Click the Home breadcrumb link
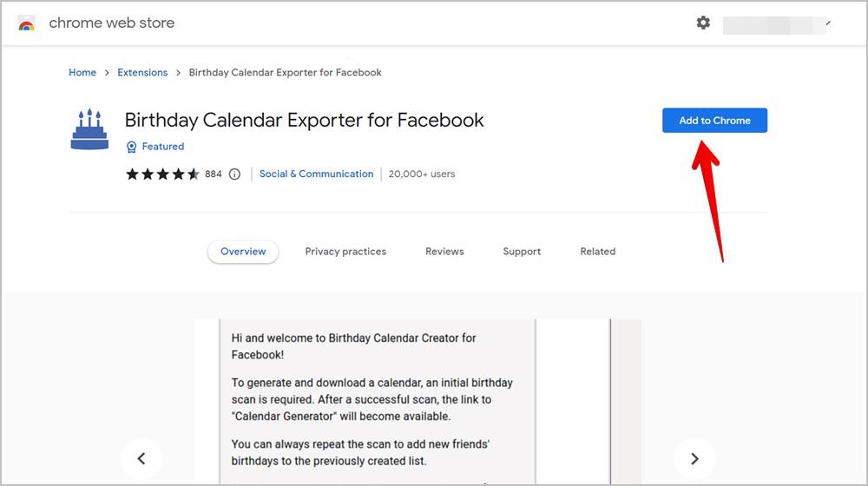 82,73
